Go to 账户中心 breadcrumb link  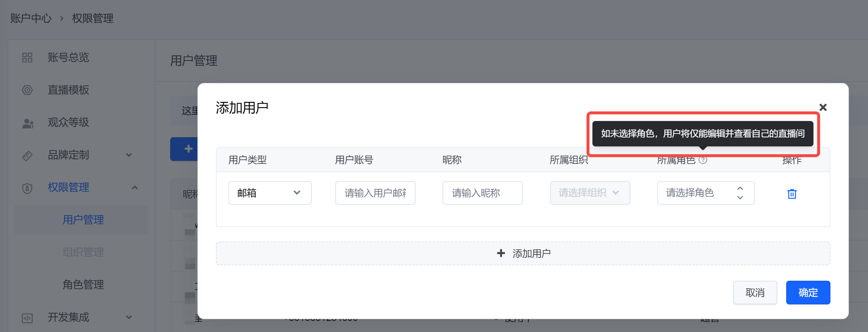tap(31, 18)
